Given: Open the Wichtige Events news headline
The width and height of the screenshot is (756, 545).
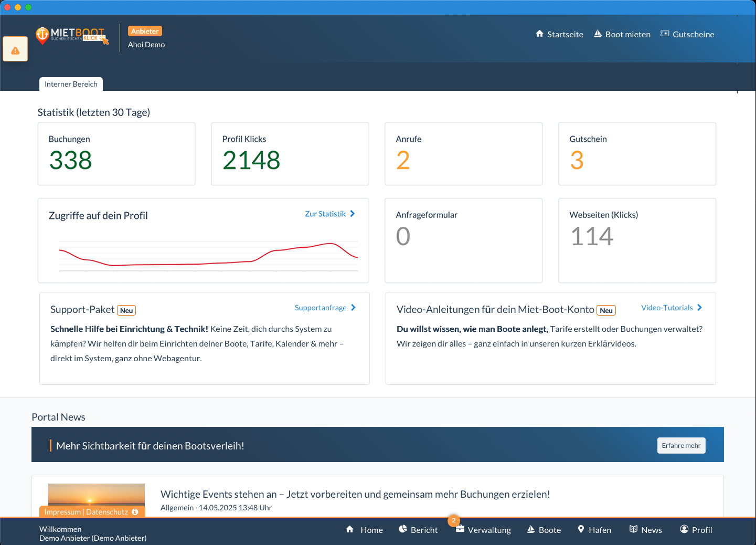Looking at the screenshot, I should (x=355, y=494).
